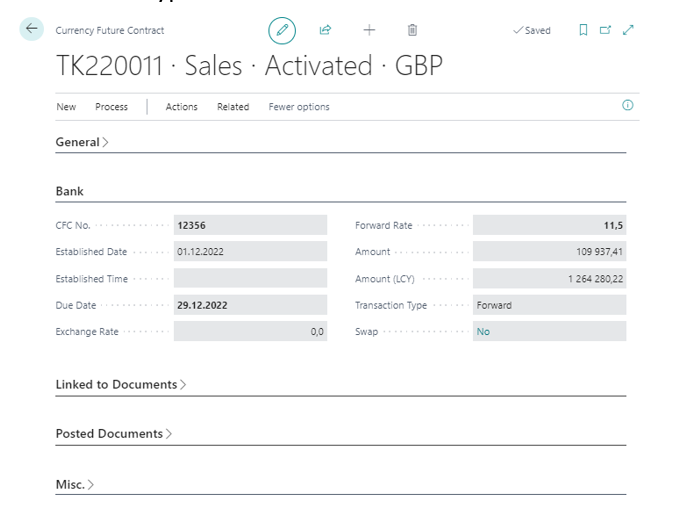This screenshot has height=518, width=688.
Task: Click the trash delete icon
Action: (413, 31)
